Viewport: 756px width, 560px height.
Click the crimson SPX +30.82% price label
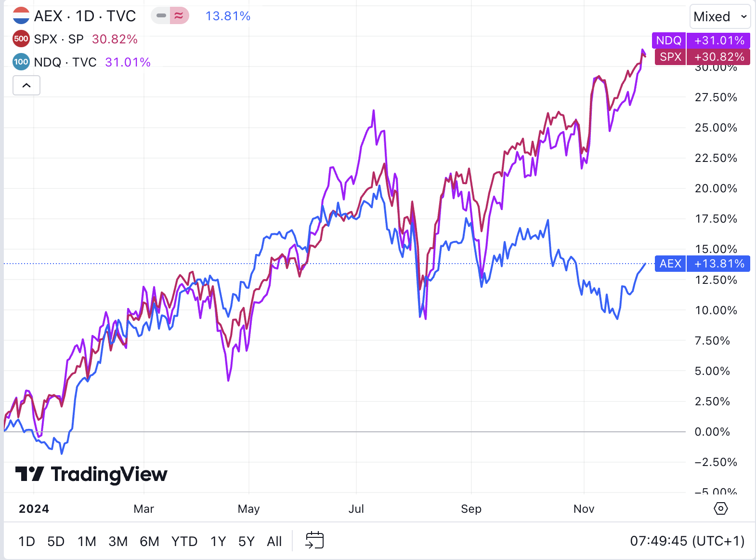pyautogui.click(x=702, y=57)
